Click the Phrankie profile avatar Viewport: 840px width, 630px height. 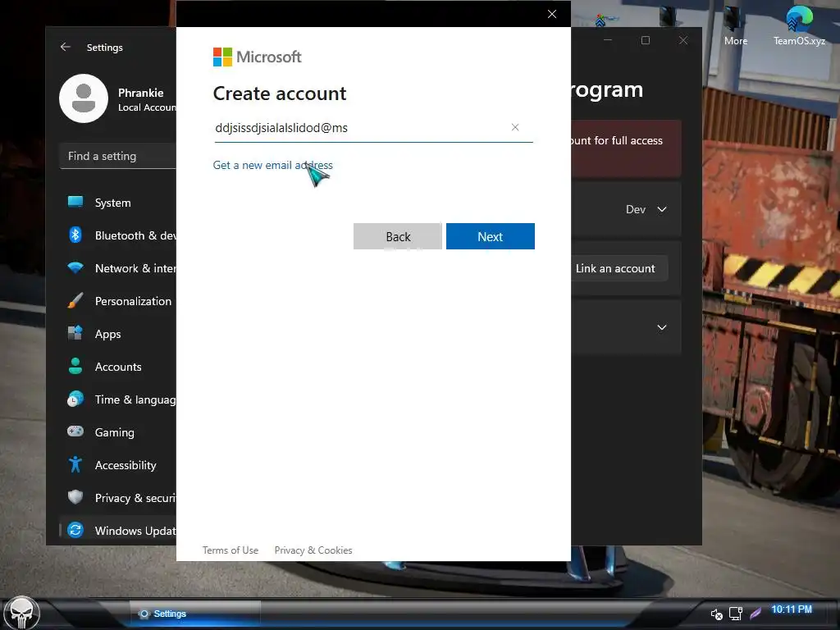pos(84,98)
